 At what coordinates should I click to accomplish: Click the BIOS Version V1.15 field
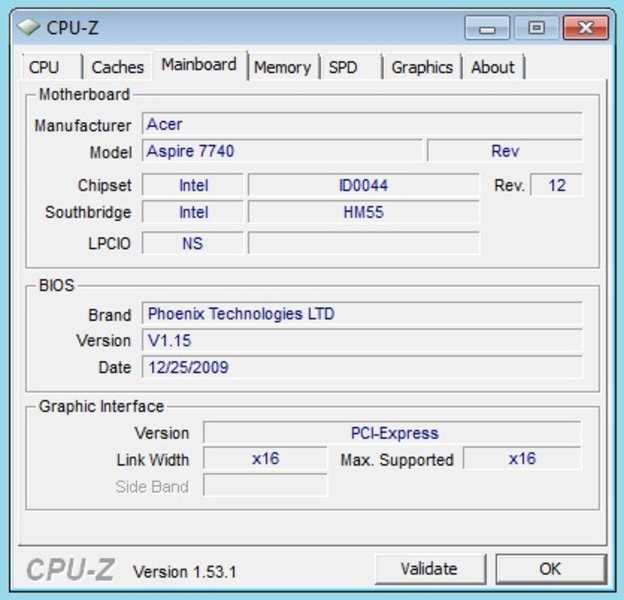click(x=362, y=341)
